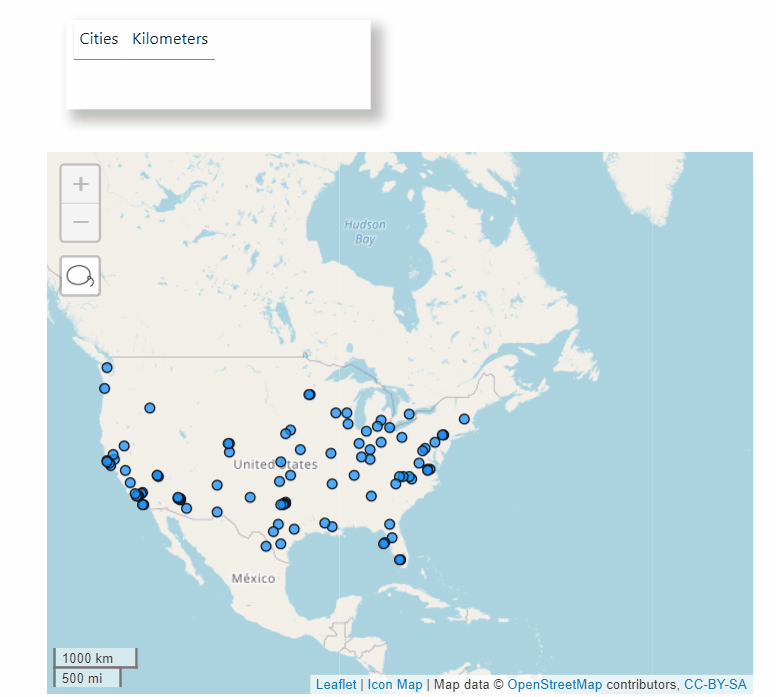
Task: Select the southernmost marker in Florida
Action: (x=399, y=560)
